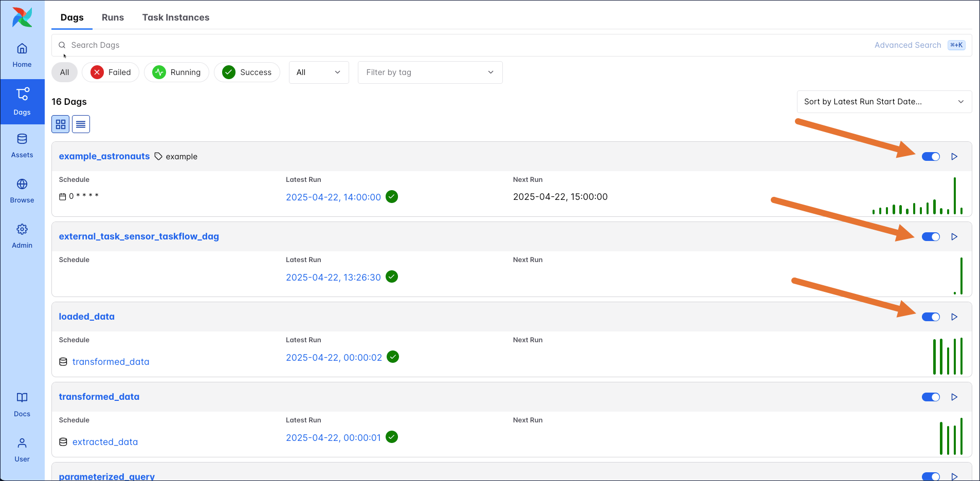Disable the loaded_data DAG toggle
Image resolution: width=980 pixels, height=481 pixels.
(931, 317)
